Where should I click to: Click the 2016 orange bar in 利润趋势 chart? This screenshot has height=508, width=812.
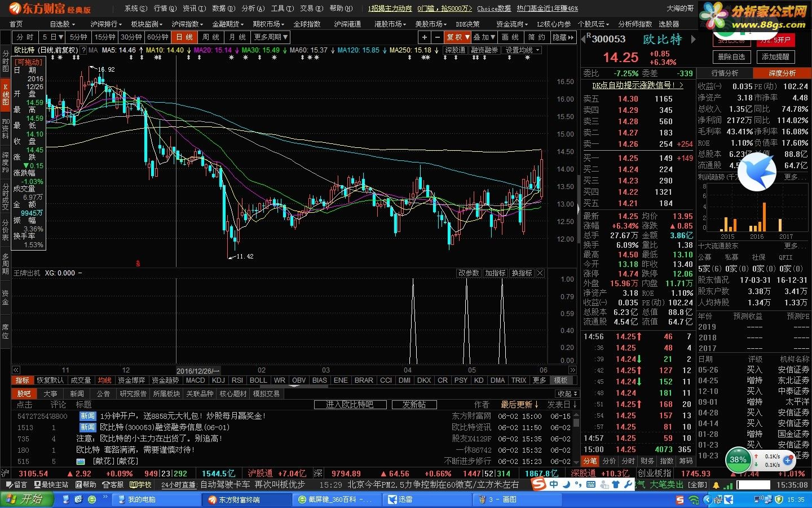pos(764,217)
